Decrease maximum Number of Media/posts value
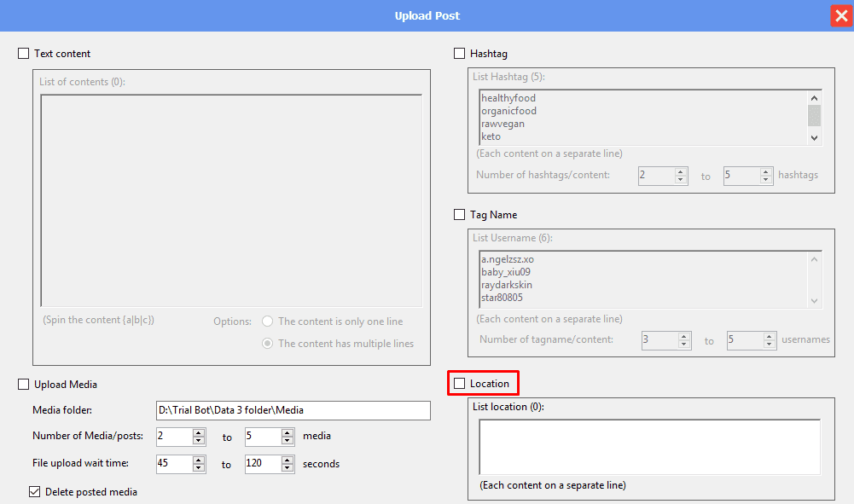The width and height of the screenshot is (854, 504). click(288, 441)
